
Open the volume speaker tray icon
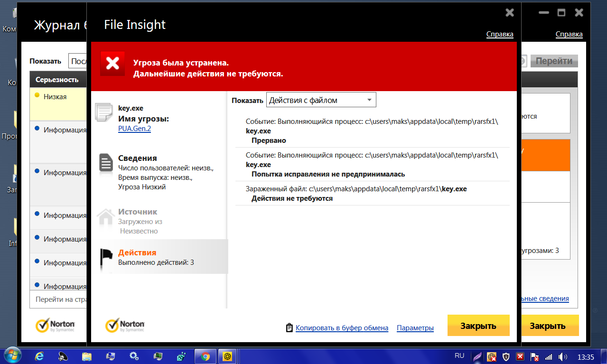pos(563,356)
